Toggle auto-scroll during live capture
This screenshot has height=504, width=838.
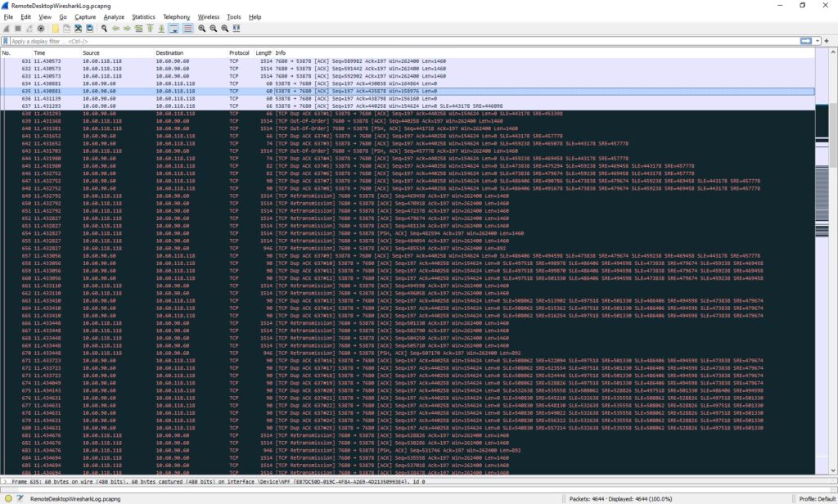[173, 29]
